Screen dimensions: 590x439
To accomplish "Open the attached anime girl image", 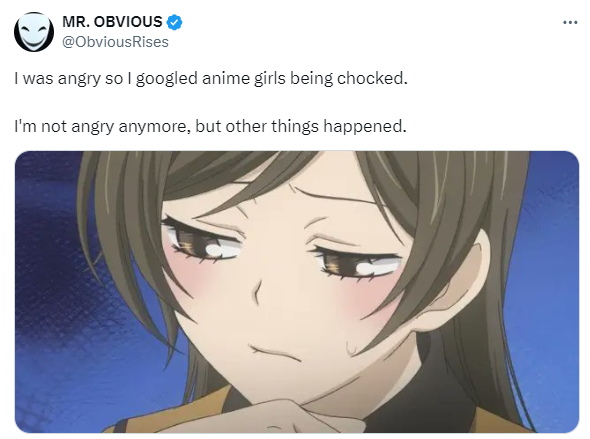I will [297, 292].
